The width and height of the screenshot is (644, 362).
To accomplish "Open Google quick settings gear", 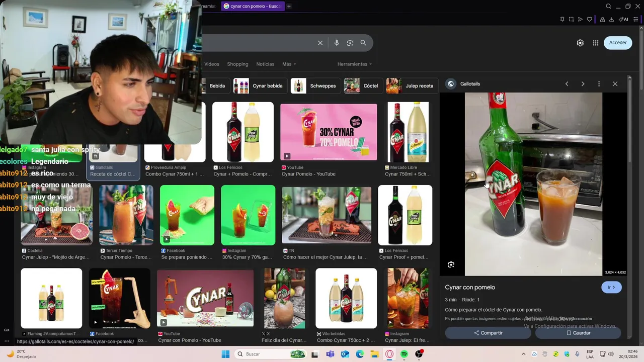I will coord(580,43).
